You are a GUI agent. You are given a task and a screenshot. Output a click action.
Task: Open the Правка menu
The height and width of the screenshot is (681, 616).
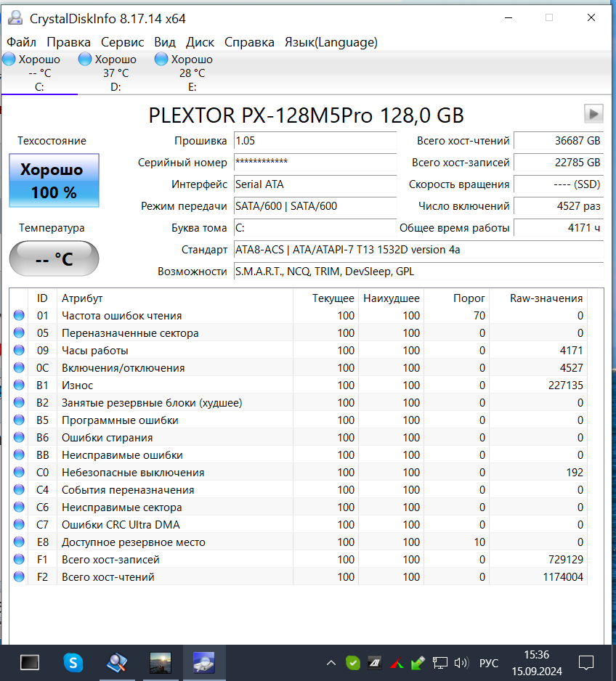(x=68, y=42)
